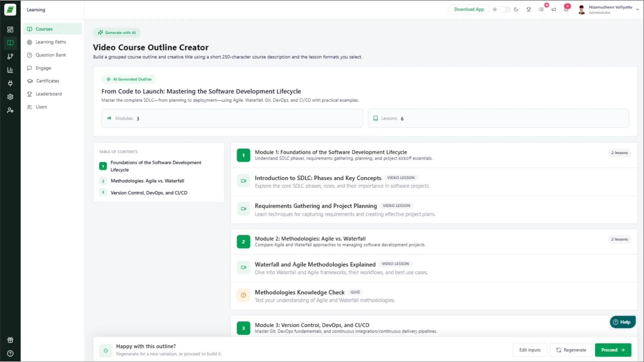Click the video camera icon for Introduction to SDLC
The image size is (644, 362).
click(244, 181)
